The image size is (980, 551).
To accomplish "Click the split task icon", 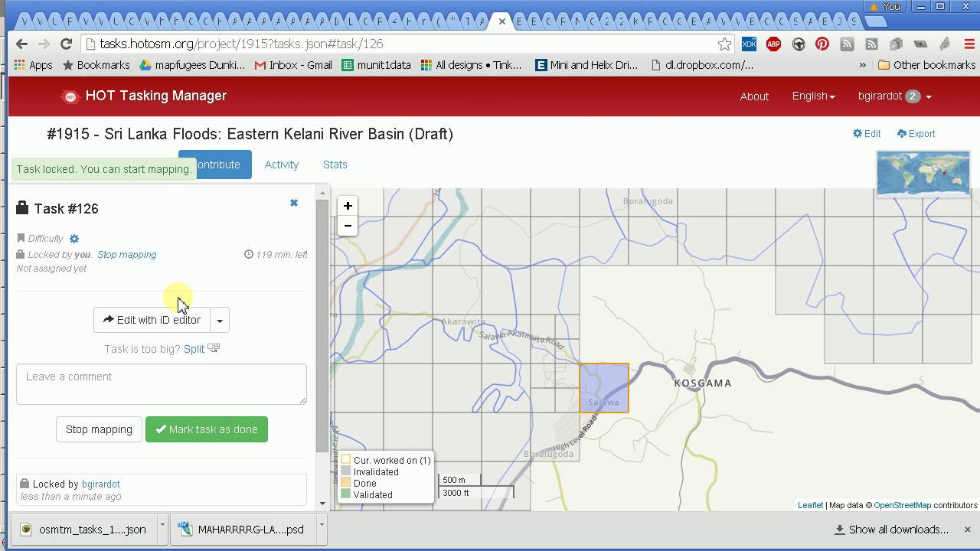I will click(214, 348).
